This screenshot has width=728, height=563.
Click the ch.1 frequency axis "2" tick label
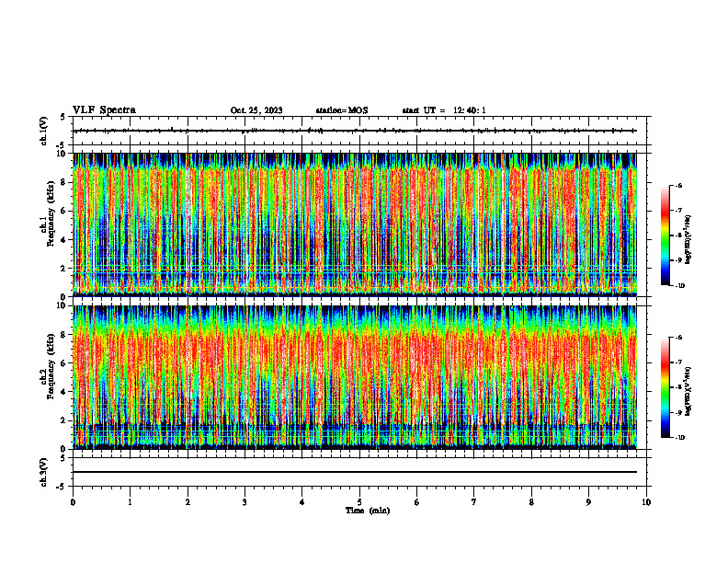(65, 268)
